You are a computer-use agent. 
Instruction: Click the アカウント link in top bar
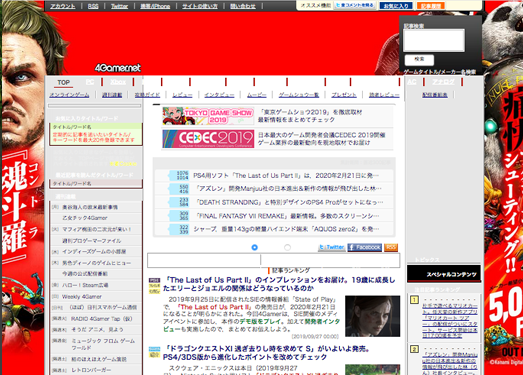63,6
